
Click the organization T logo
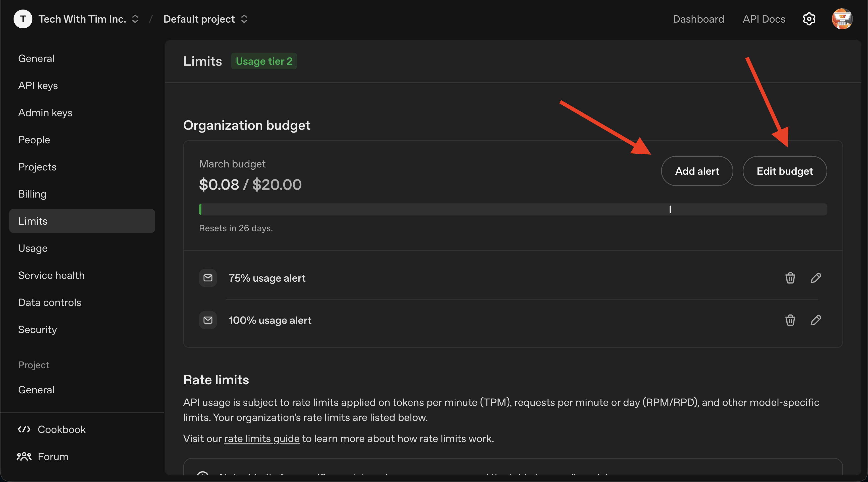point(23,19)
